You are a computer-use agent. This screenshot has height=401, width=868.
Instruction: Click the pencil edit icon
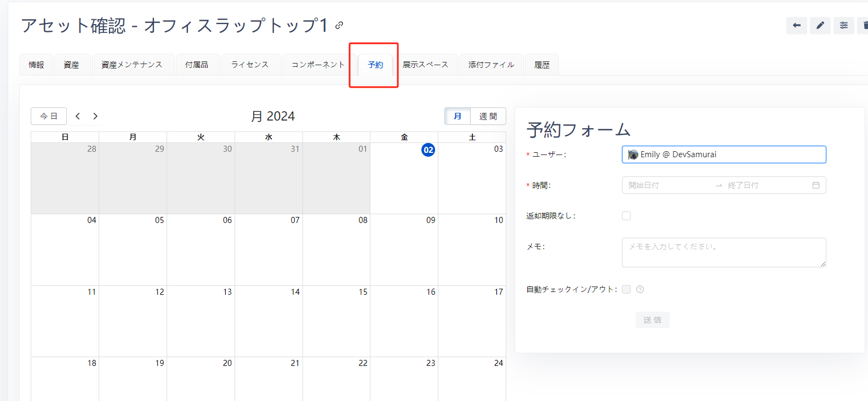tap(820, 25)
